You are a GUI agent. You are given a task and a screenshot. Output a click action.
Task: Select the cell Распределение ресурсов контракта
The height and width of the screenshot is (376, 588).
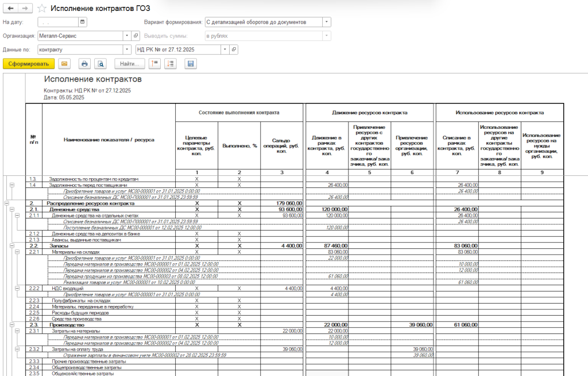click(x=90, y=203)
